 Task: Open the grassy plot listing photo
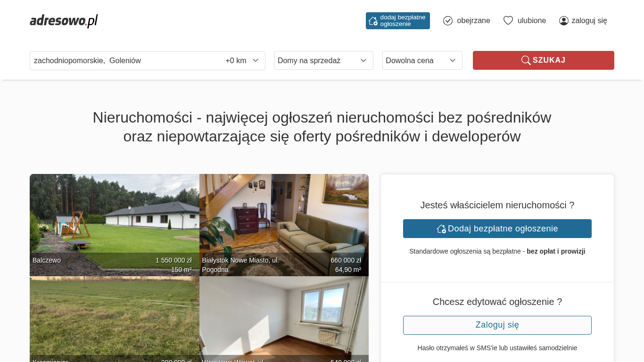114,316
